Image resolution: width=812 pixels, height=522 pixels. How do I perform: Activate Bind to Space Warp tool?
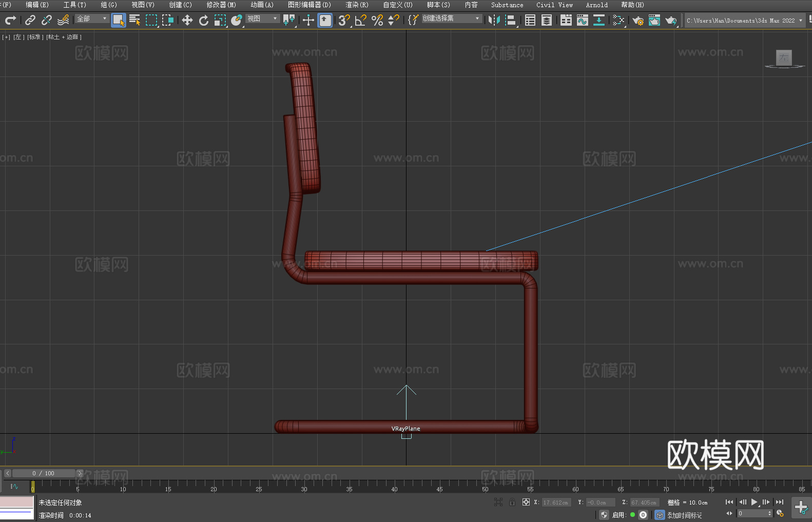click(63, 20)
